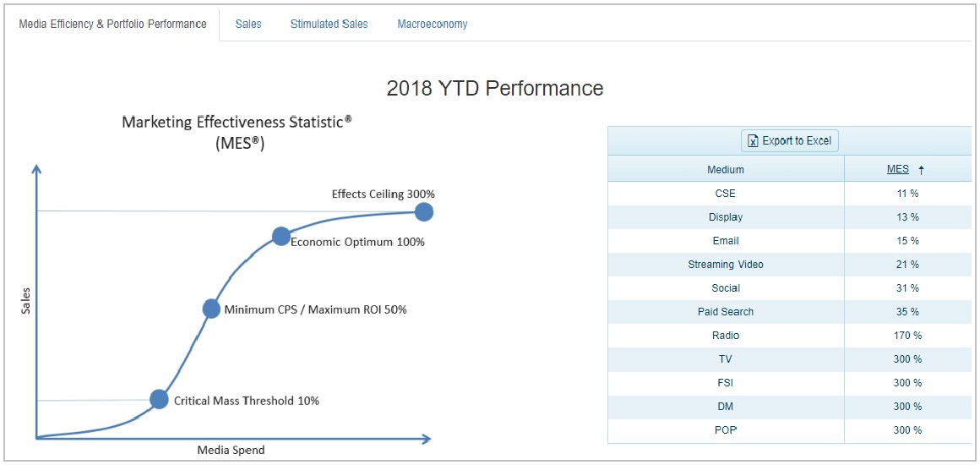Switch to the Stimulated Sales tab
Image resolution: width=980 pixels, height=465 pixels.
click(329, 25)
